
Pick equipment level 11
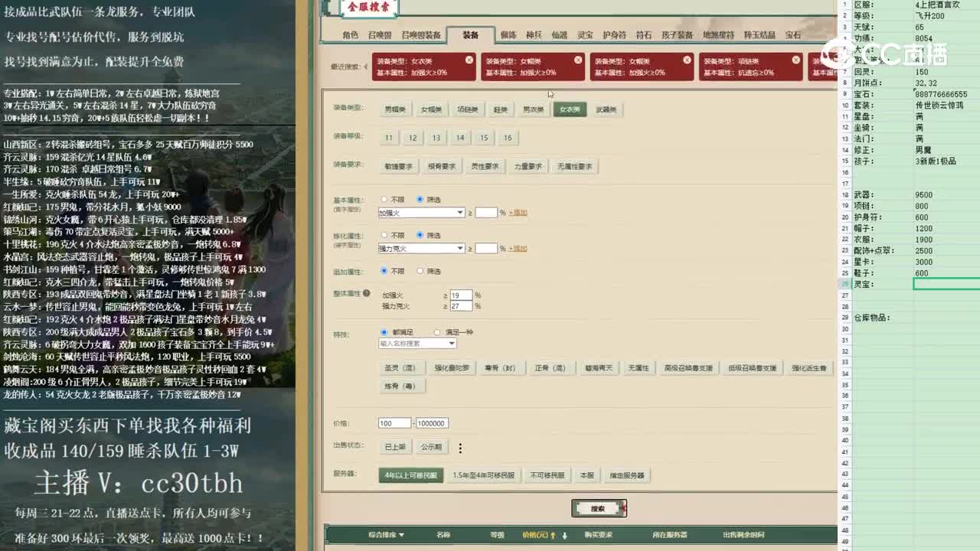[389, 138]
